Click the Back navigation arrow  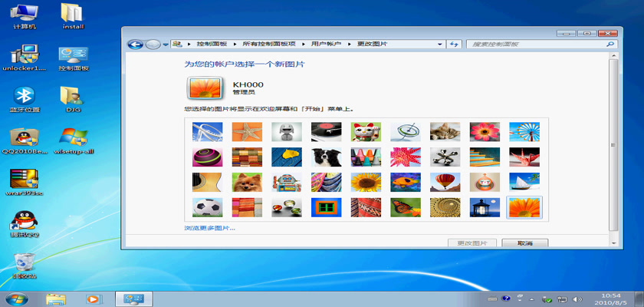(x=135, y=45)
